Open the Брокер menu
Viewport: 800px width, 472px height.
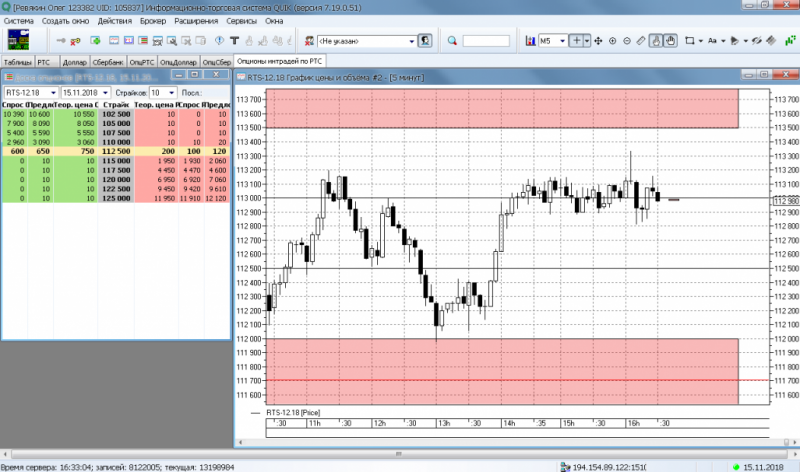[x=153, y=21]
